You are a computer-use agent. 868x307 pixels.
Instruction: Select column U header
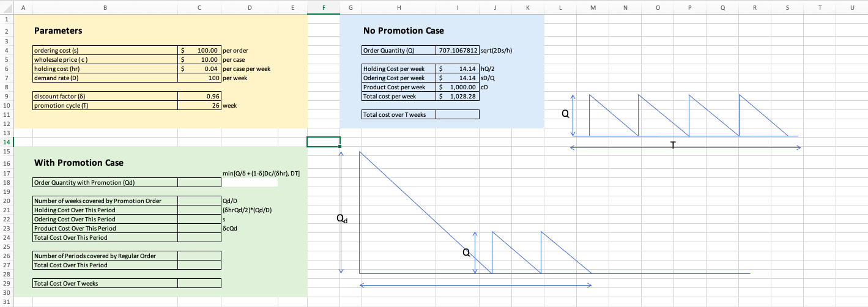pyautogui.click(x=853, y=7)
